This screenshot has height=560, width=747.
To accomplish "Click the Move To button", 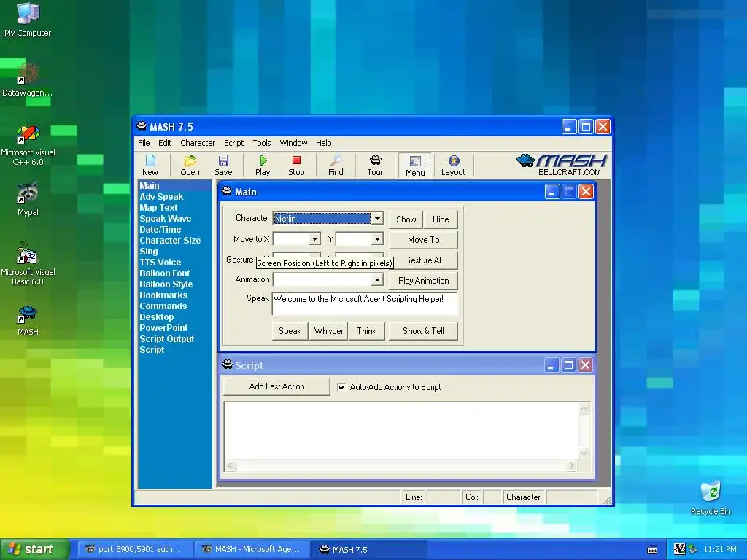I will [x=424, y=239].
